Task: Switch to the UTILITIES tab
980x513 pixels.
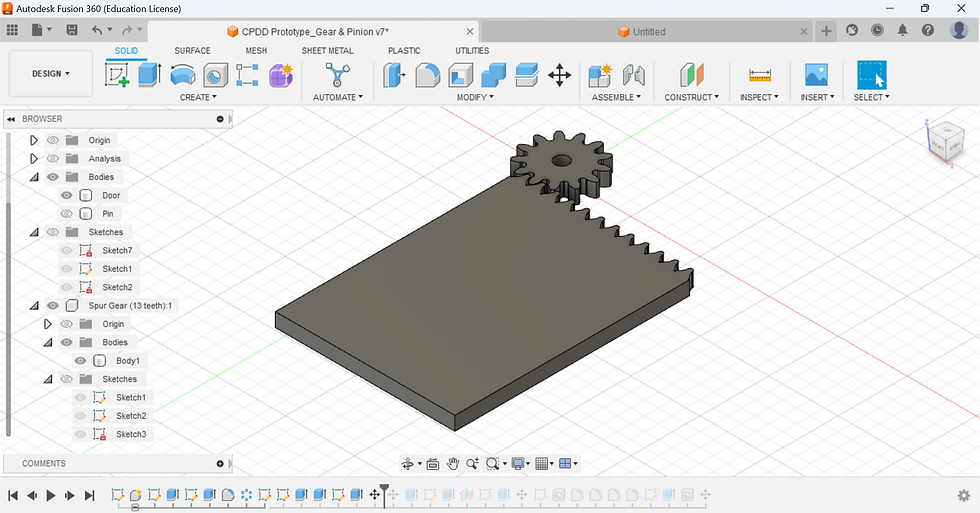Action: click(472, 51)
